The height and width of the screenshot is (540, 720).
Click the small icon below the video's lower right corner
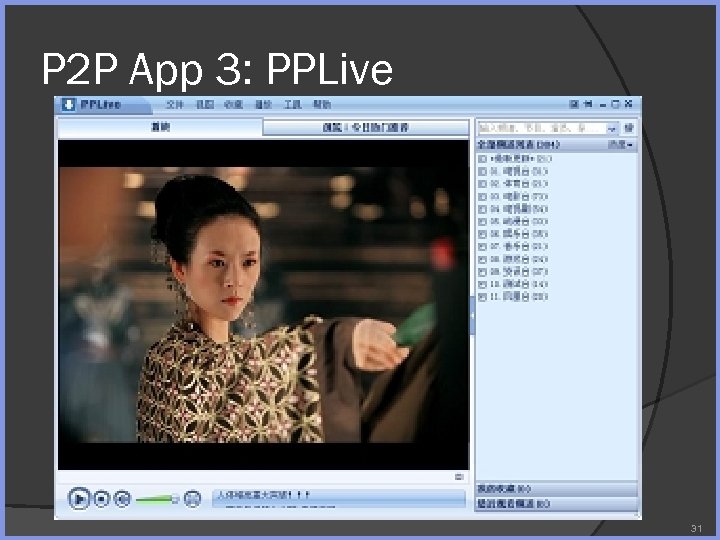point(459,477)
